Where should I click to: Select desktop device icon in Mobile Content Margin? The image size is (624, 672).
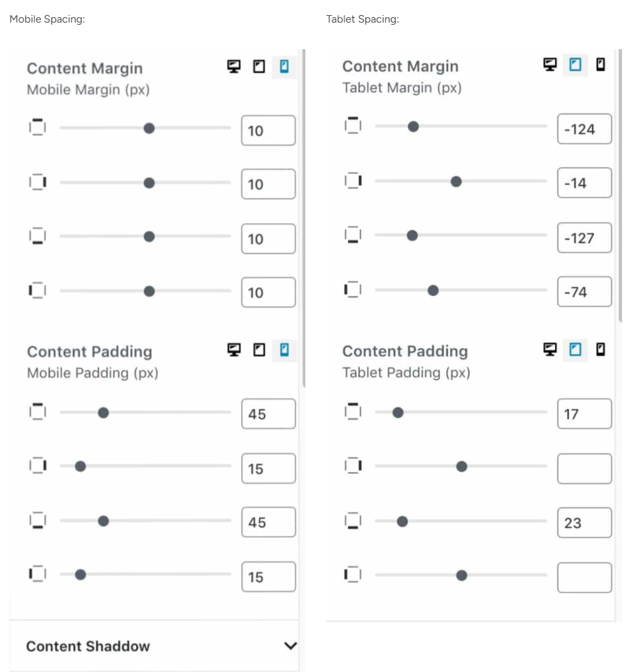(x=234, y=67)
